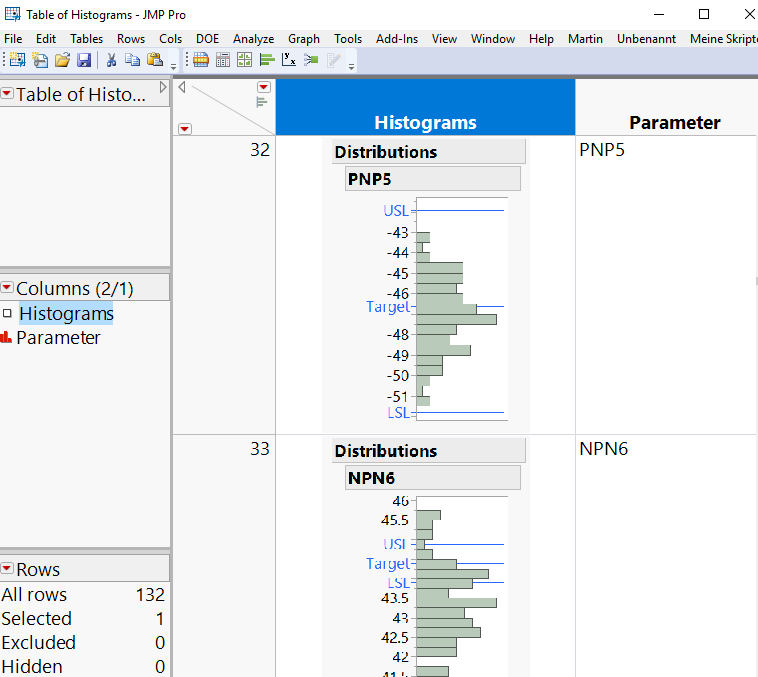Select row number 33
The height and width of the screenshot is (677, 758).
pyautogui.click(x=259, y=449)
